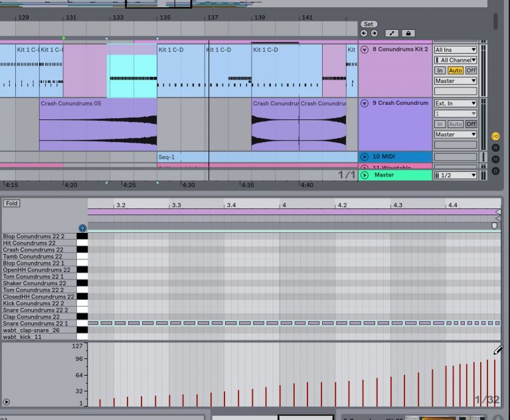510x420 pixels.
Task: Activate draw mode pencil icon
Action: [498, 350]
